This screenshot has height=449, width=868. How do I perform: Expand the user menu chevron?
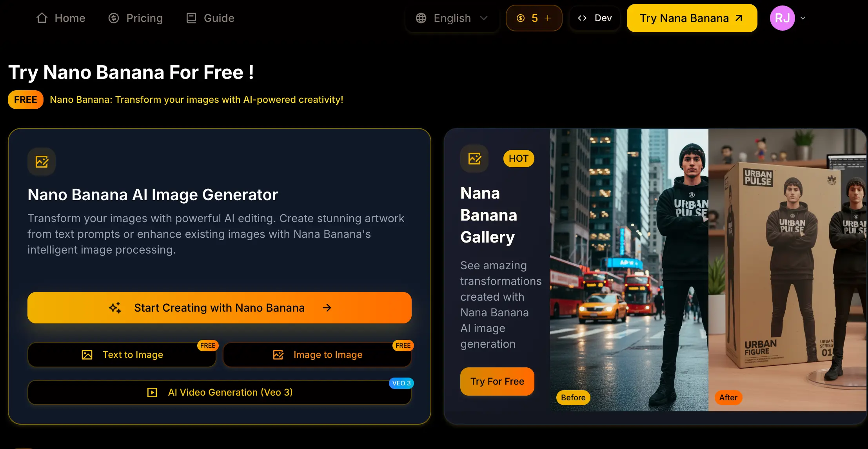point(803,18)
